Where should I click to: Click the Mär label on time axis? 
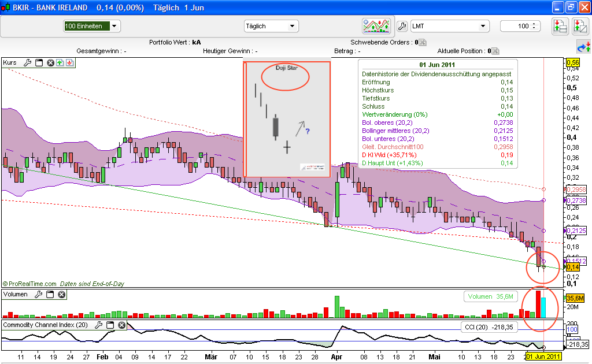point(211,357)
